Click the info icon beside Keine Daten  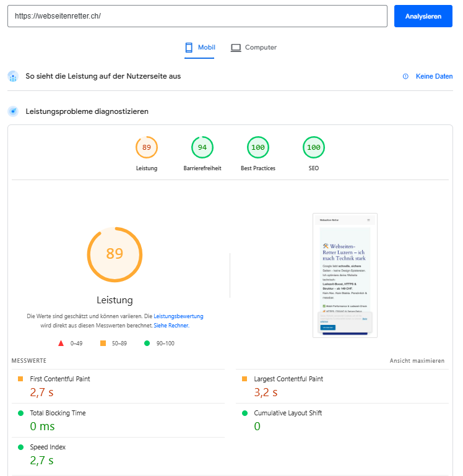pos(405,77)
